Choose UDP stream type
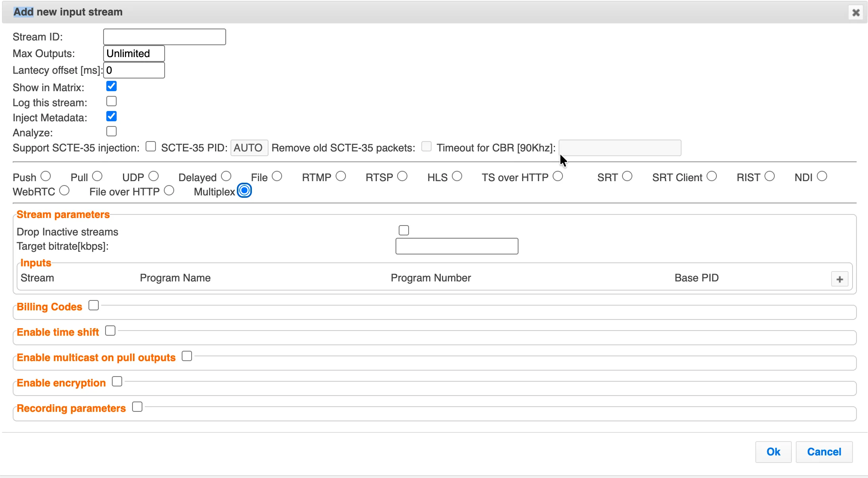Viewport: 868px width, 478px height. click(x=154, y=176)
